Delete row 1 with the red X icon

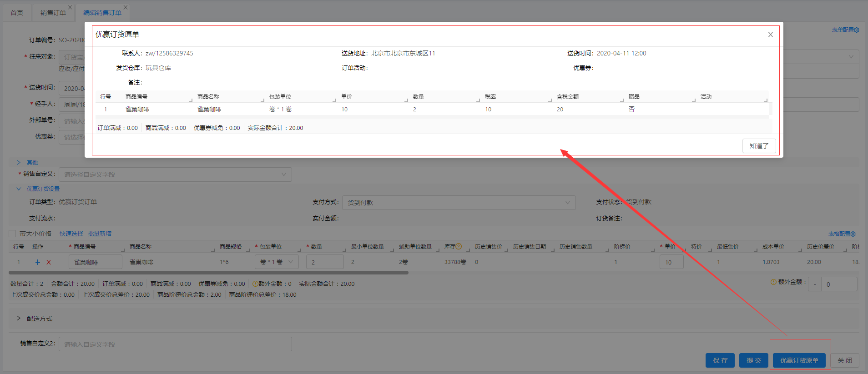(x=49, y=262)
